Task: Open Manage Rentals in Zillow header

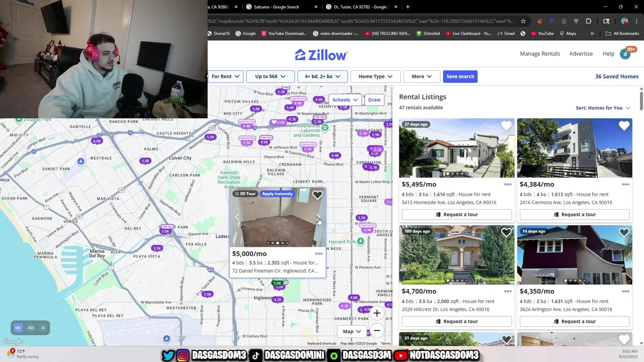Action: pyautogui.click(x=540, y=54)
